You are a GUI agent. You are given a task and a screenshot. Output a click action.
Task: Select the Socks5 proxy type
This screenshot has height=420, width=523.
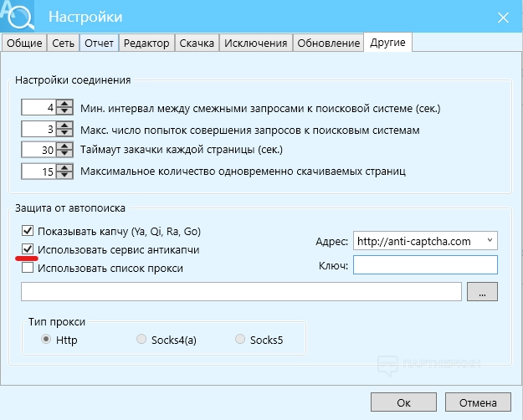241,340
